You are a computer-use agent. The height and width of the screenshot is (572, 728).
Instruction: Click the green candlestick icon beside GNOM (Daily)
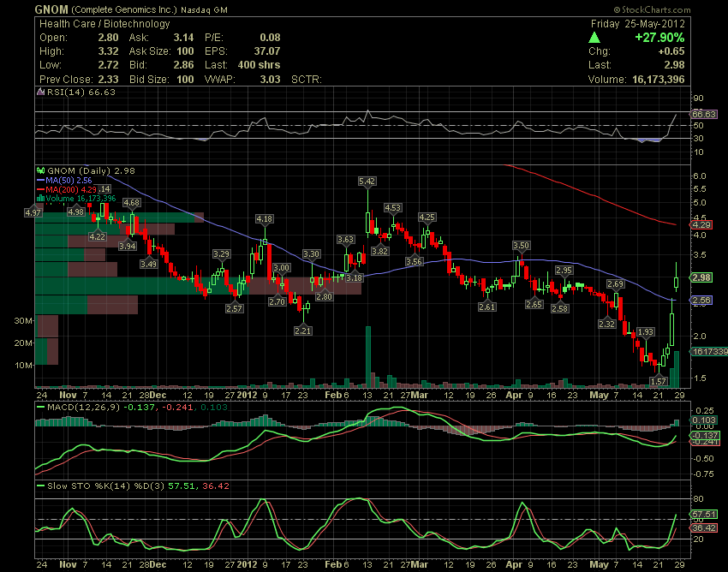click(x=41, y=171)
